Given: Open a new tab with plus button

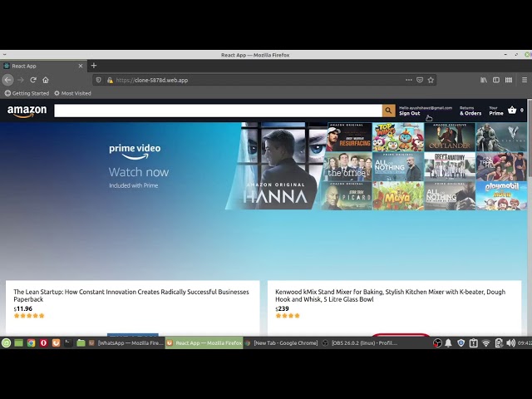Looking at the screenshot, I should pos(94,66).
